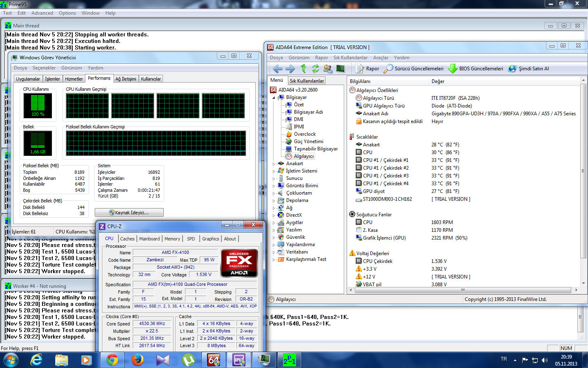
Task: Click AIDA64 vertical scrollbar down arrow
Action: pyautogui.click(x=584, y=283)
